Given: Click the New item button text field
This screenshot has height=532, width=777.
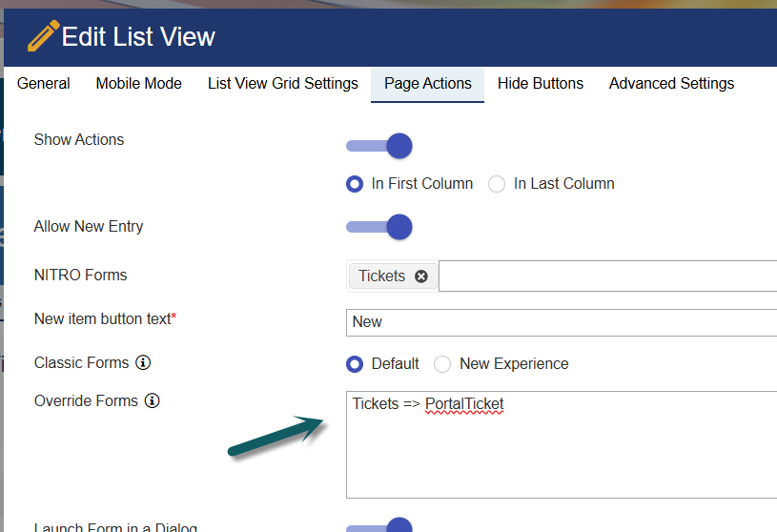Looking at the screenshot, I should [562, 322].
